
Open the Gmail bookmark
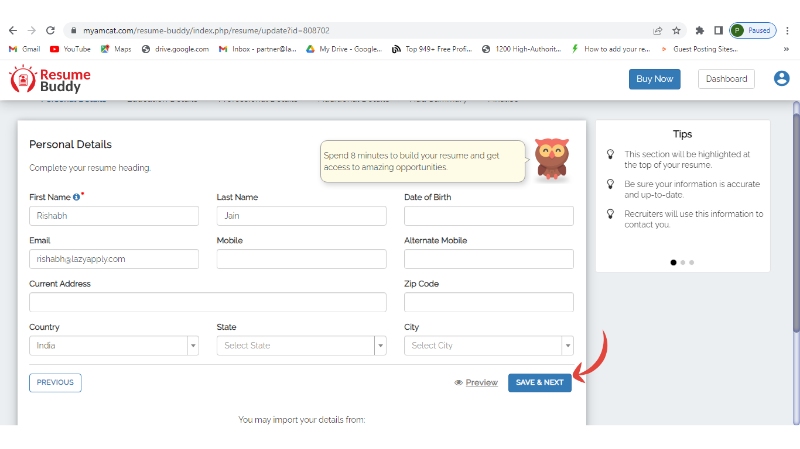(25, 48)
